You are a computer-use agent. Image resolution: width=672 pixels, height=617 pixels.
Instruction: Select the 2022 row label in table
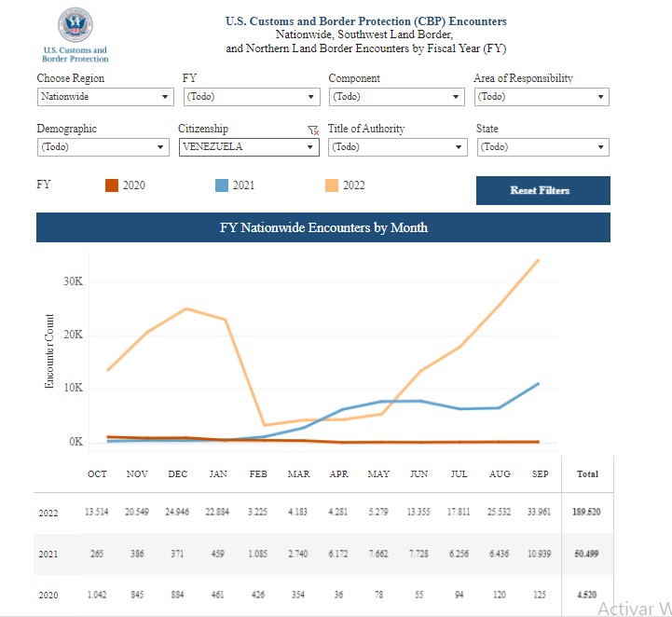(48, 514)
